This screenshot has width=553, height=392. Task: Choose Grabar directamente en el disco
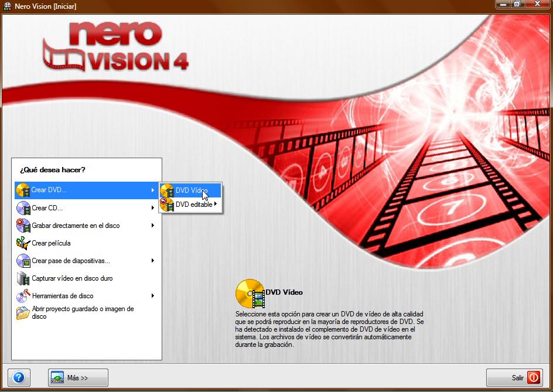pos(86,226)
